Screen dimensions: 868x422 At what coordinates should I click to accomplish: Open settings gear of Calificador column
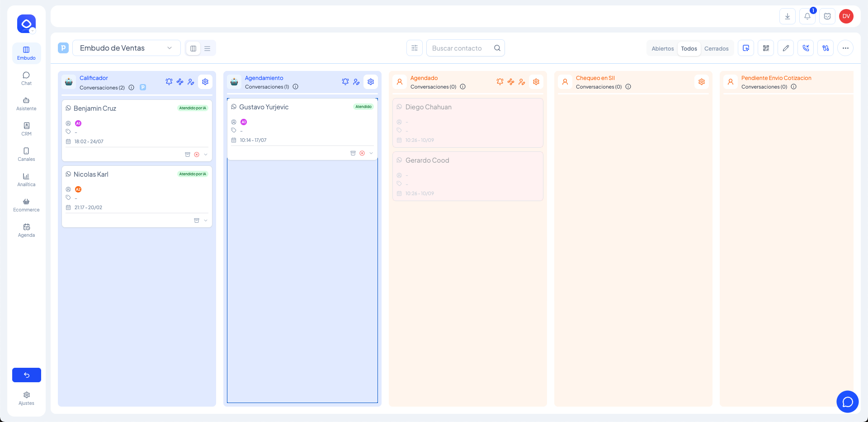(x=205, y=82)
